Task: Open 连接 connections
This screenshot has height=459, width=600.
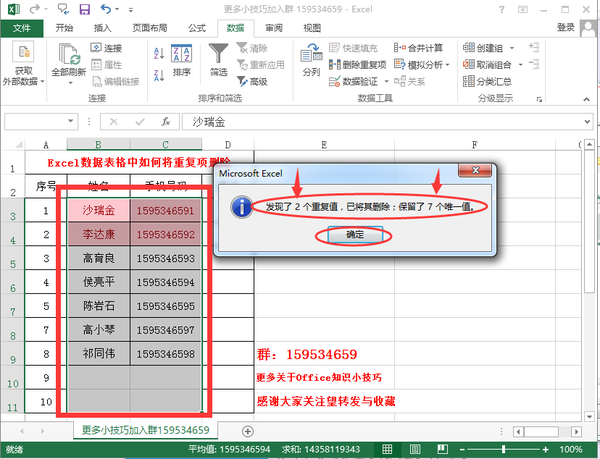Action: pyautogui.click(x=107, y=48)
